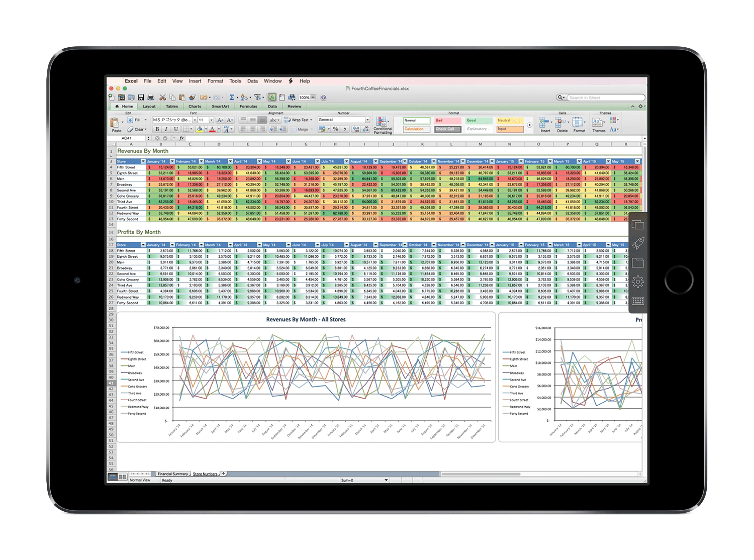Click the Font Color red A icon
The height and width of the screenshot is (560, 754).
pyautogui.click(x=212, y=129)
